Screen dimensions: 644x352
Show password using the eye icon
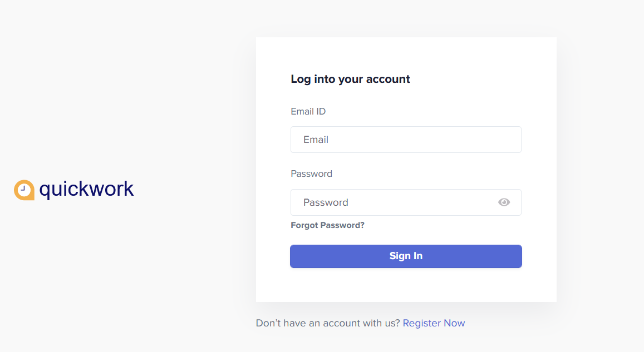pyautogui.click(x=504, y=202)
